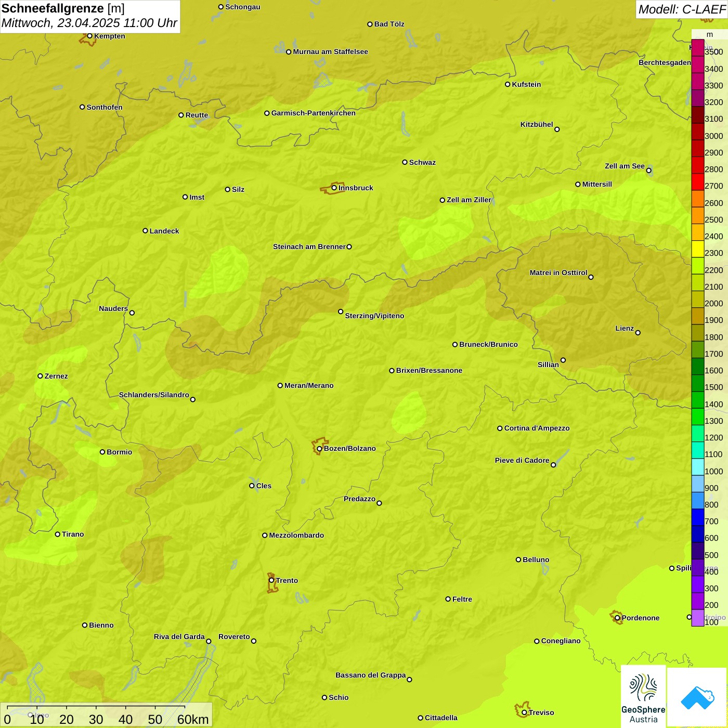Click the "m" unit above the legend

pyautogui.click(x=710, y=34)
